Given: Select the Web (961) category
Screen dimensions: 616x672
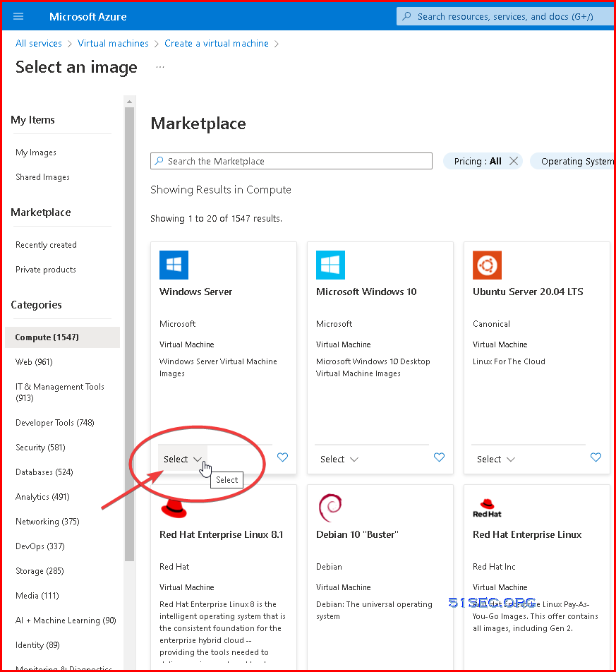Looking at the screenshot, I should click(x=34, y=362).
